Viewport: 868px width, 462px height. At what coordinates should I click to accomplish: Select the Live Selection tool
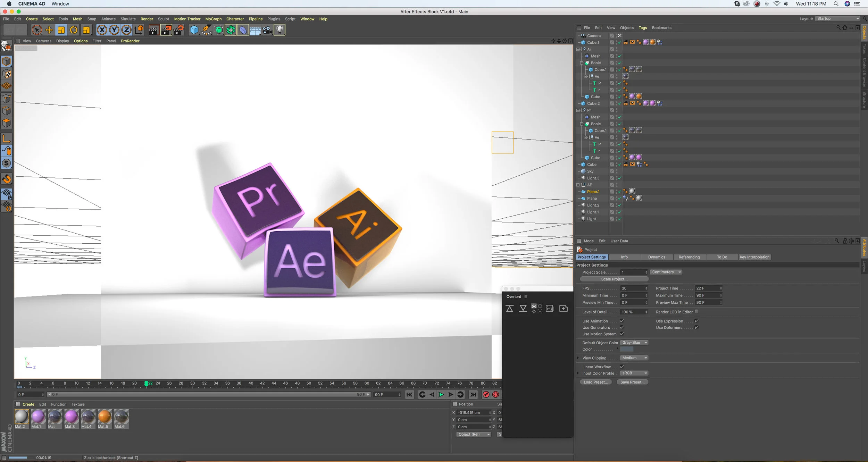point(37,30)
